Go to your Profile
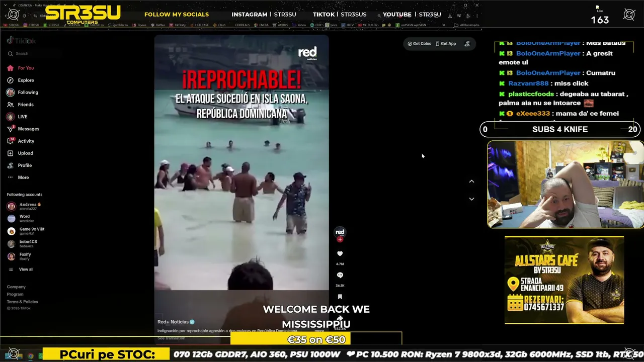This screenshot has width=644, height=362. (x=19, y=165)
